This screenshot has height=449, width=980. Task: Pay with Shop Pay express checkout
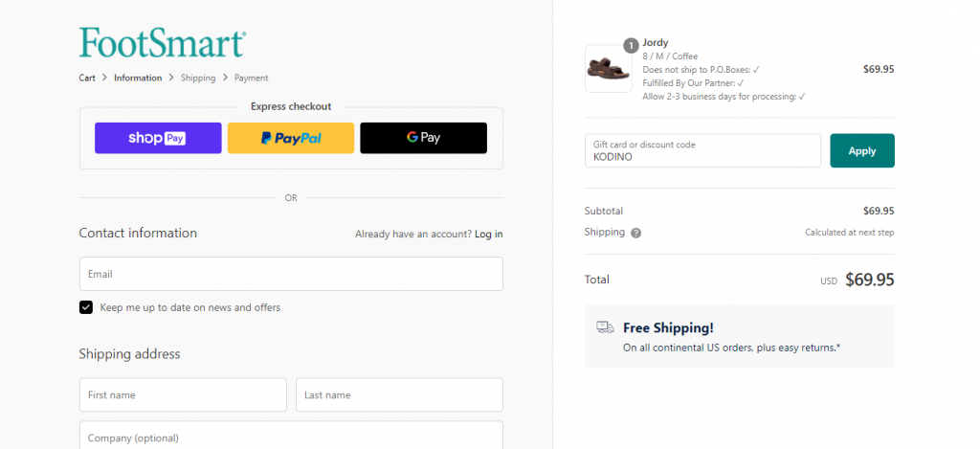click(158, 138)
